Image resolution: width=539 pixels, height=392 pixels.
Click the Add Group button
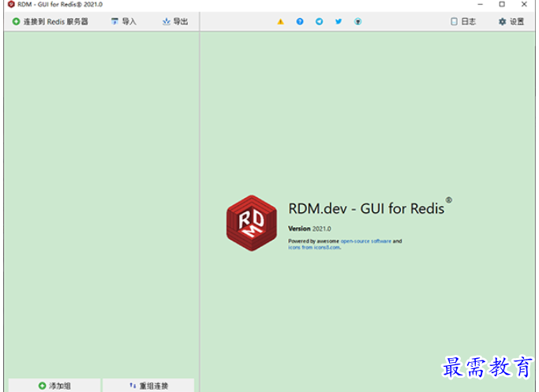coord(54,386)
